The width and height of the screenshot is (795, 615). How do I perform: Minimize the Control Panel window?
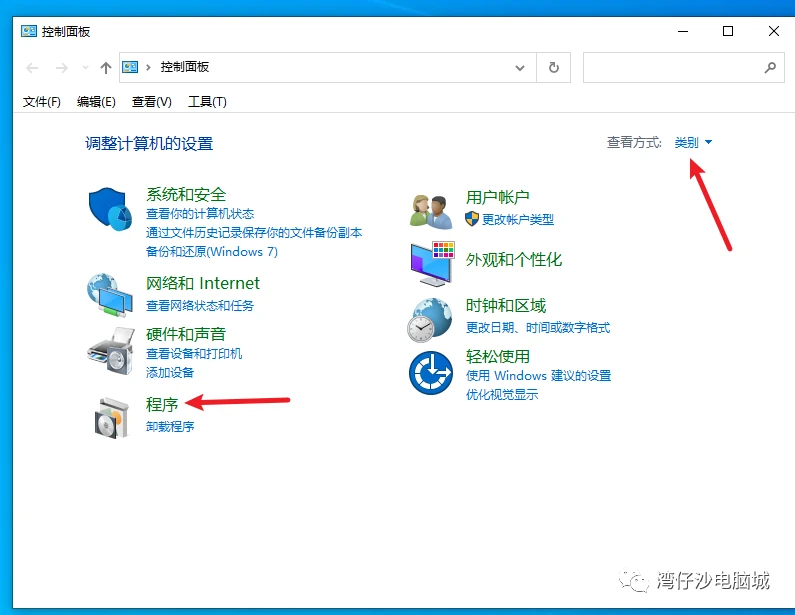[683, 31]
